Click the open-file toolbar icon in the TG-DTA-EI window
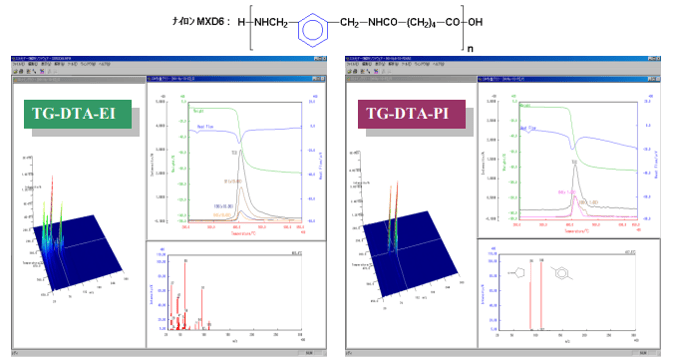Image resolution: width=673 pixels, height=364 pixels. [x=15, y=71]
